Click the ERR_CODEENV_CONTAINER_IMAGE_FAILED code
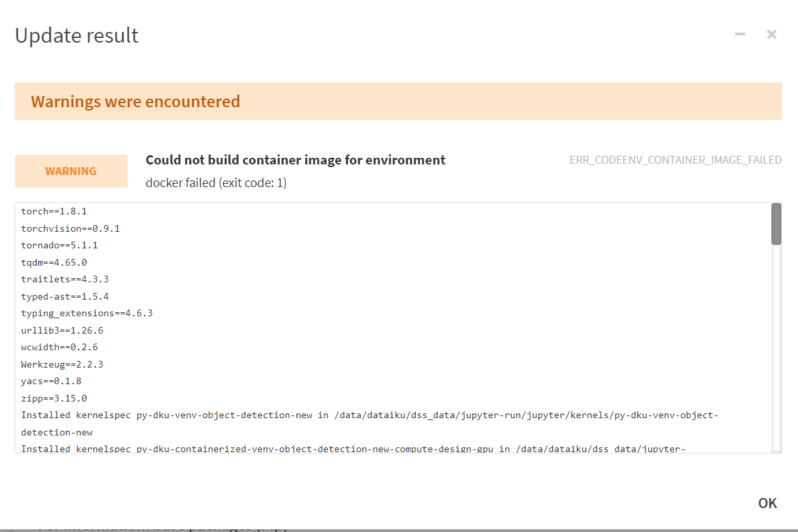This screenshot has height=532, width=798. [x=675, y=160]
